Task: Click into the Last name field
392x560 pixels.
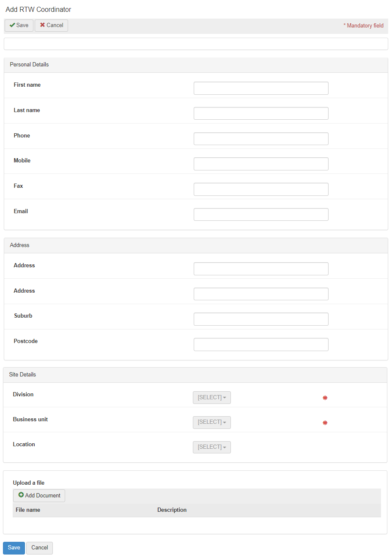Action: pyautogui.click(x=261, y=113)
